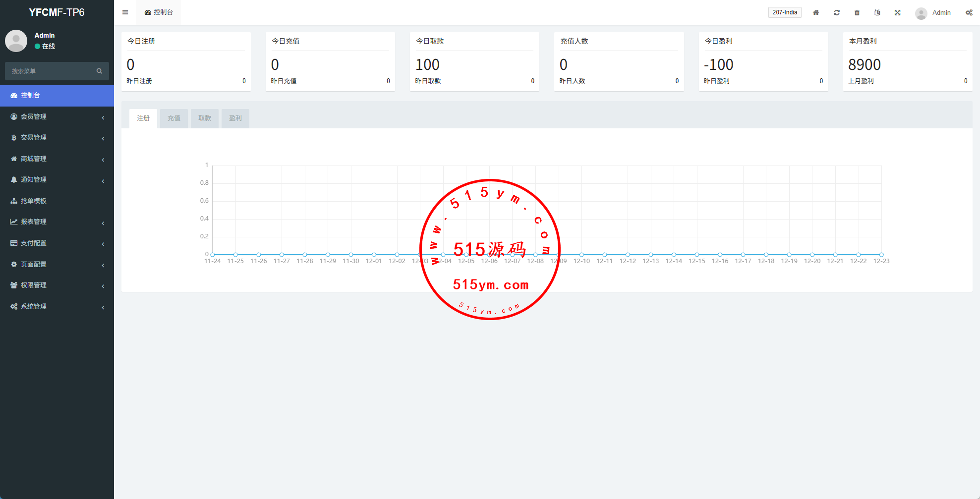
Task: Refresh the page using the refresh icon
Action: coord(836,13)
